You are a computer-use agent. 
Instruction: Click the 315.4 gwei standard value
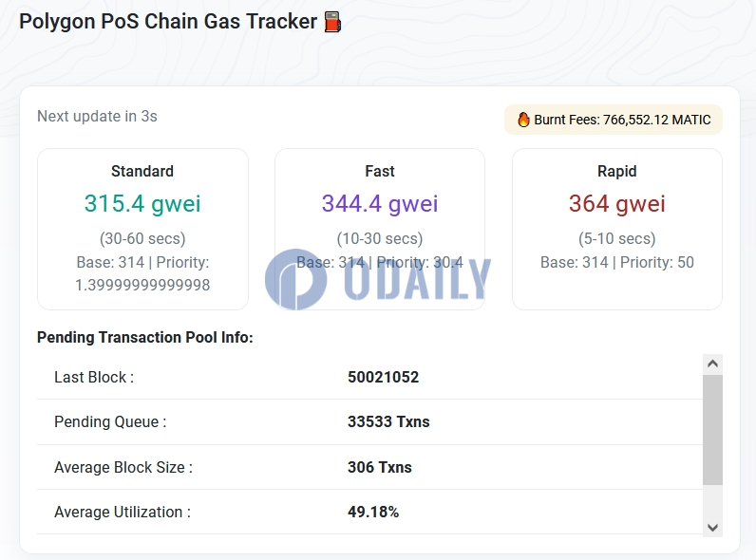tap(142, 203)
